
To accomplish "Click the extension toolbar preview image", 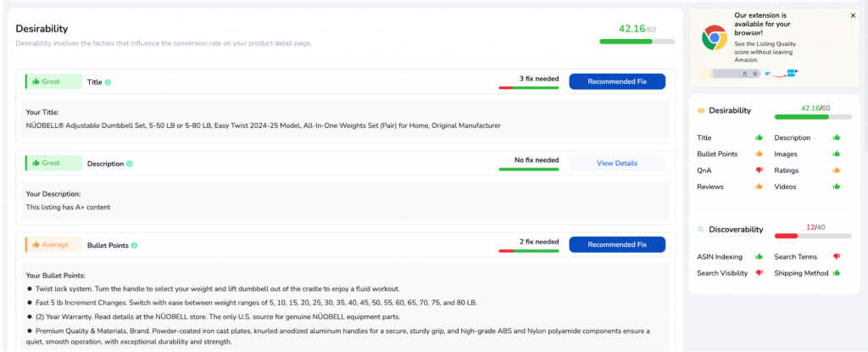I will coord(749,73).
